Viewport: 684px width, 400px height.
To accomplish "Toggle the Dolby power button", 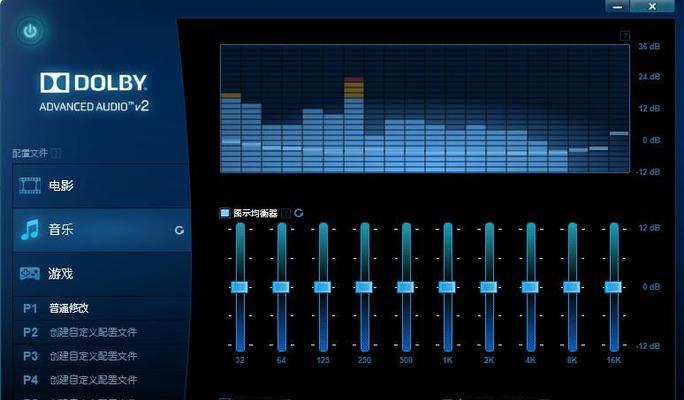I will pyautogui.click(x=30, y=31).
